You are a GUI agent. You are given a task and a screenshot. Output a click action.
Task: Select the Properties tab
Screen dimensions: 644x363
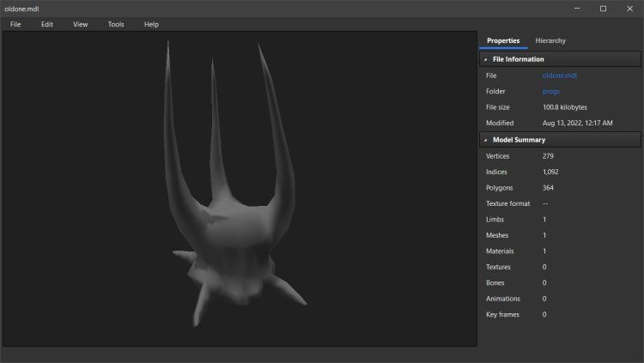pyautogui.click(x=503, y=40)
